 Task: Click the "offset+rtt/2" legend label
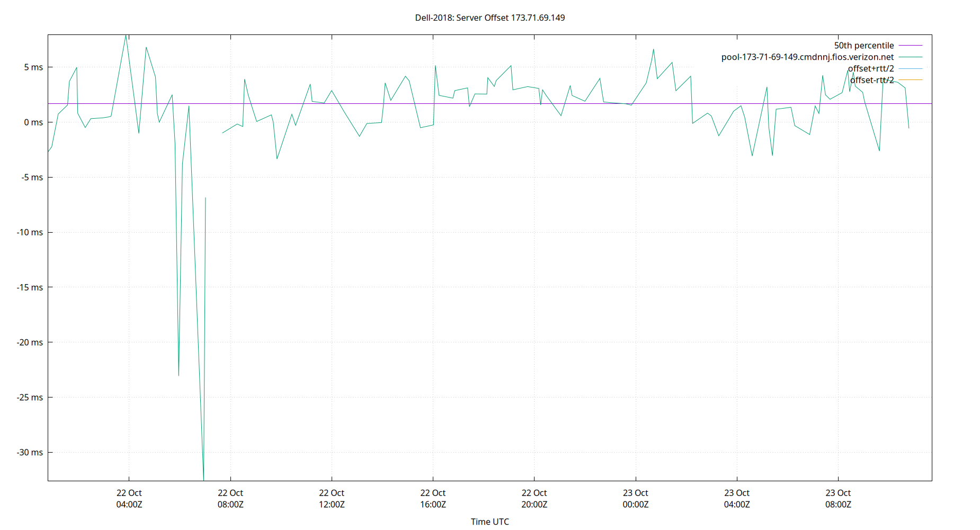(871, 68)
